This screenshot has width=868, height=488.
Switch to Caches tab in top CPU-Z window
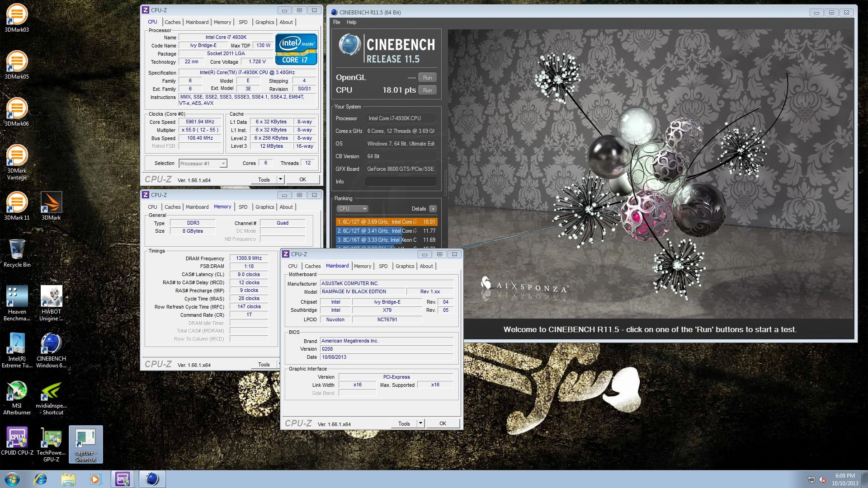coord(172,22)
